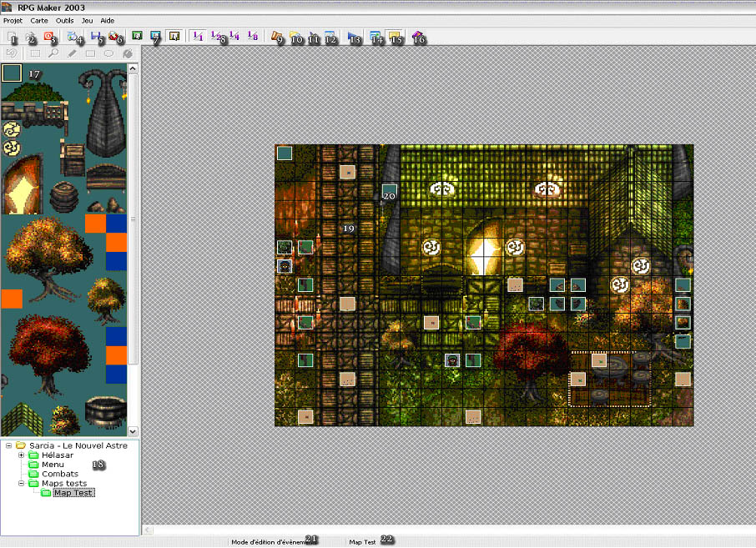This screenshot has width=756, height=548.
Task: Select the Combats map in the tree
Action: 60,474
